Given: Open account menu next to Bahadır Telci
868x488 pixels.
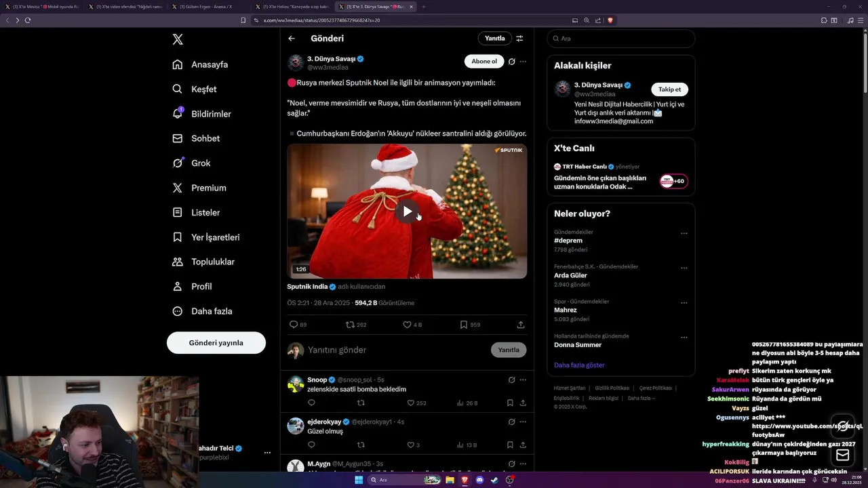Looking at the screenshot, I should tap(267, 452).
